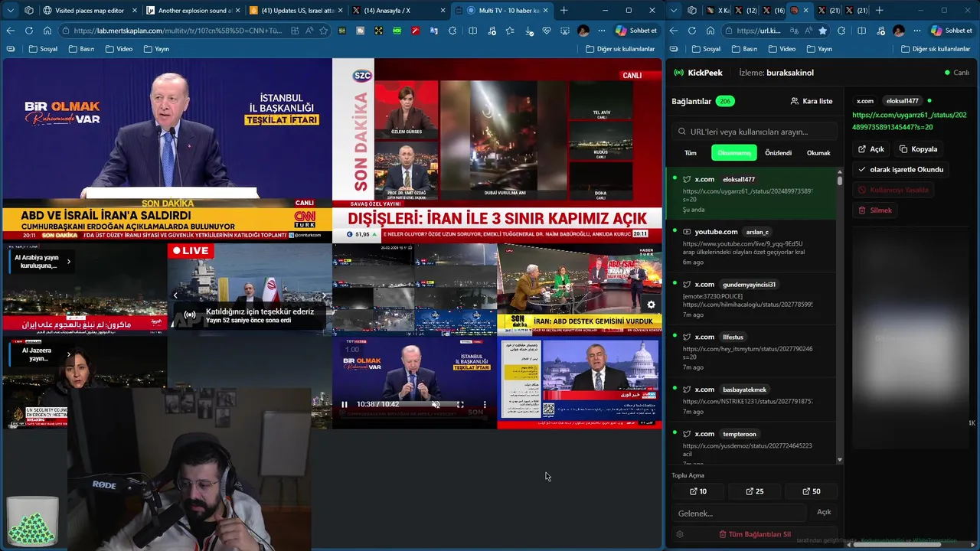Select the Önizlendi filter tab
980x551 pixels.
779,152
